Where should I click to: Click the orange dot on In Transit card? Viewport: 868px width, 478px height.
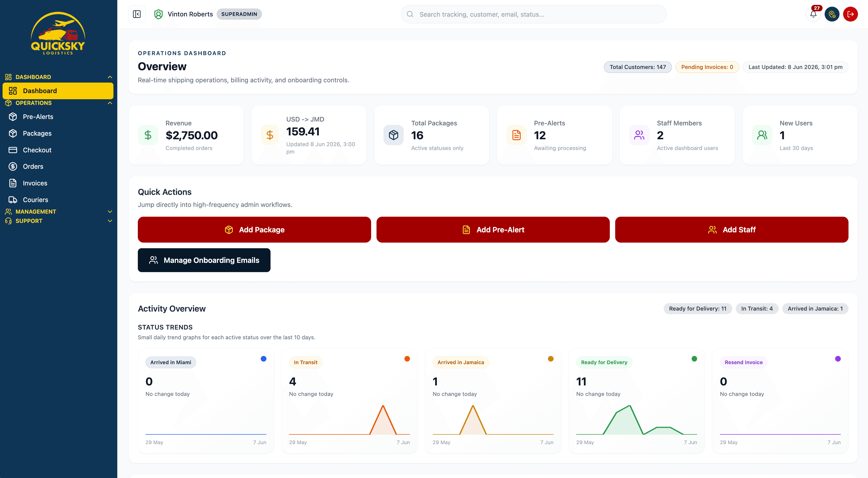[x=407, y=359]
